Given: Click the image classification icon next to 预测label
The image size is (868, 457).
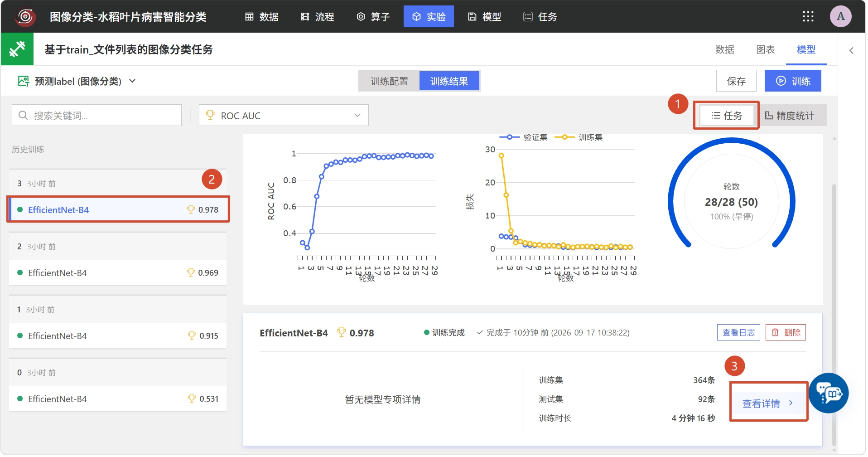Looking at the screenshot, I should tap(23, 81).
